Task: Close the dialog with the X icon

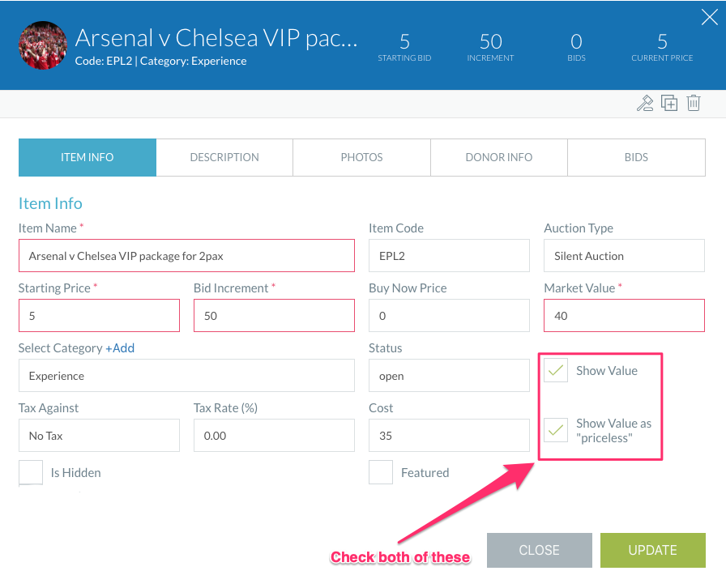Action: click(709, 18)
